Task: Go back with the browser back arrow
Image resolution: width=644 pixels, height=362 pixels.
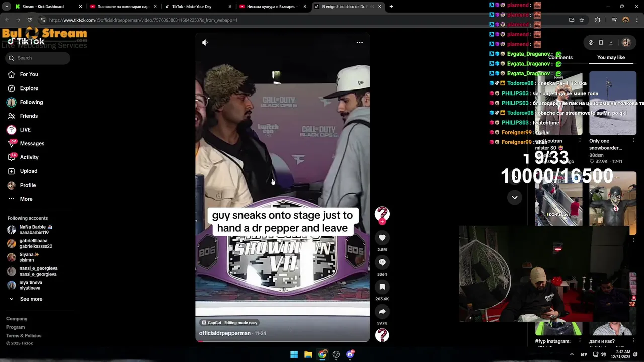Action: tap(7, 20)
